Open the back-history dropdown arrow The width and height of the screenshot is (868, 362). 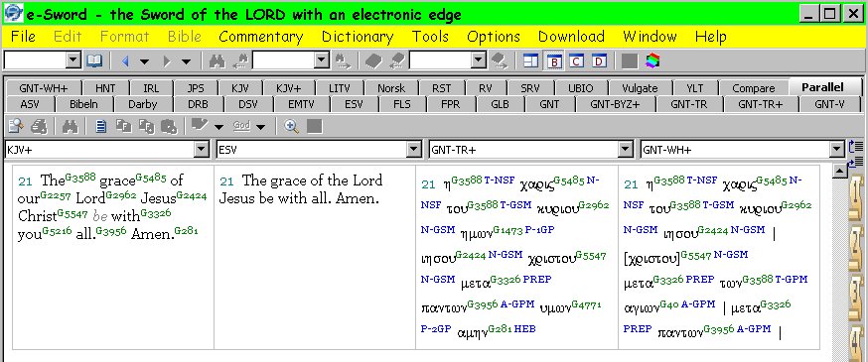[x=144, y=61]
